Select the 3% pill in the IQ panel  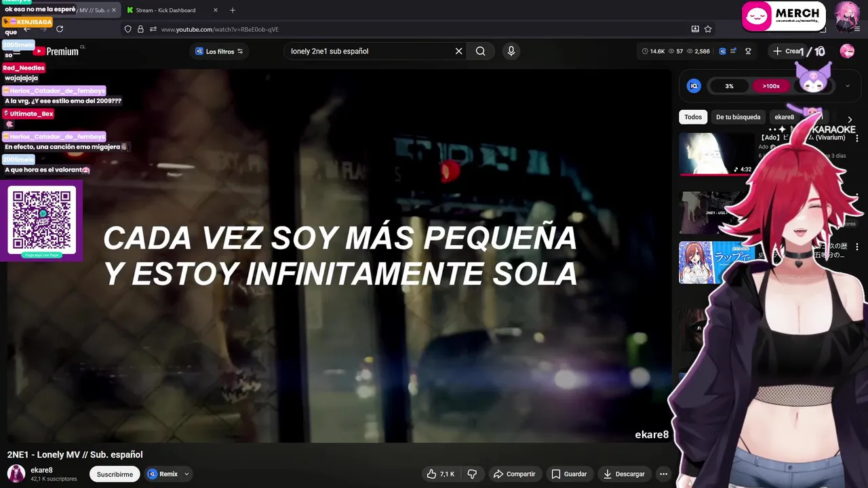(x=729, y=86)
